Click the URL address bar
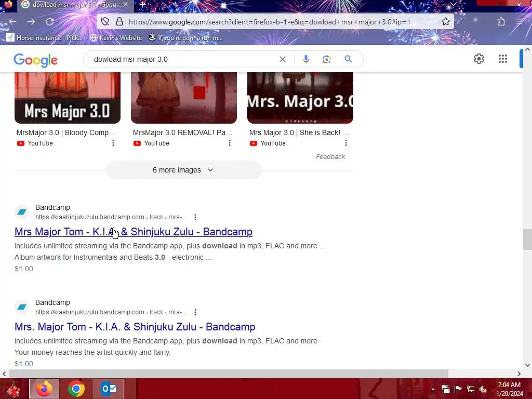 (270, 22)
